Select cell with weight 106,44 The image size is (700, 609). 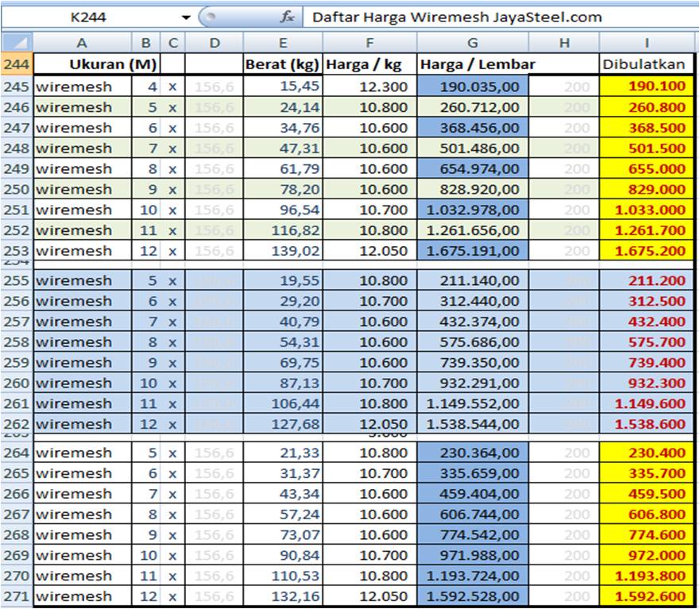click(283, 403)
